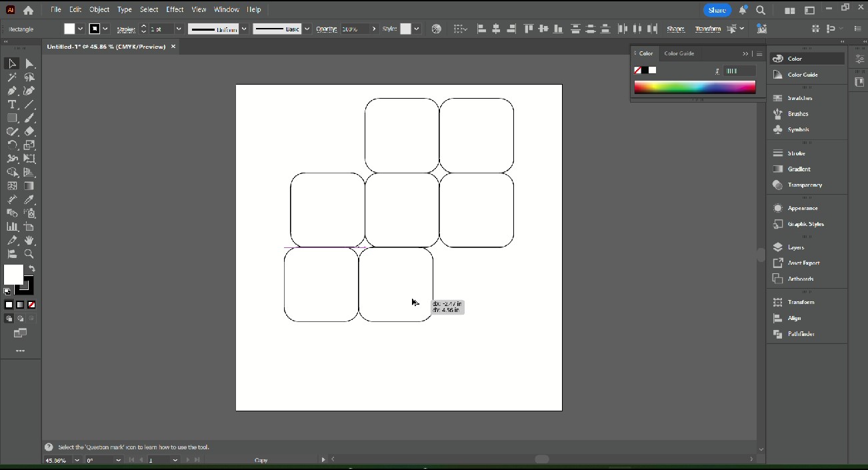The width and height of the screenshot is (868, 470).
Task: Toggle None fill mode button
Action: click(31, 305)
